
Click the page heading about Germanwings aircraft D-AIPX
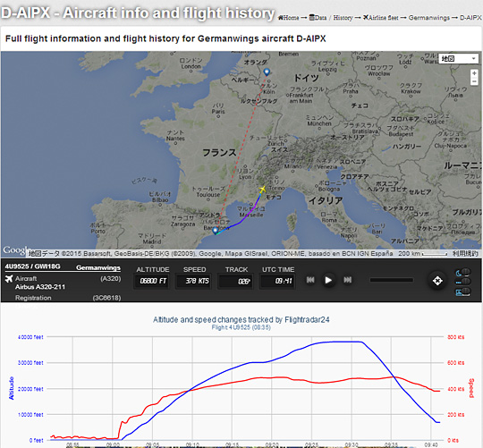tap(165, 38)
